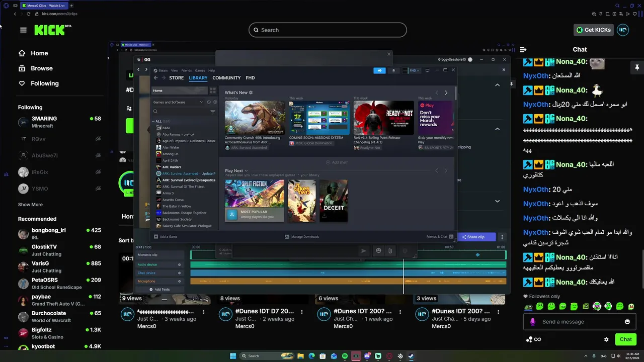
Task: Mute the Microphone track
Action: click(x=179, y=281)
